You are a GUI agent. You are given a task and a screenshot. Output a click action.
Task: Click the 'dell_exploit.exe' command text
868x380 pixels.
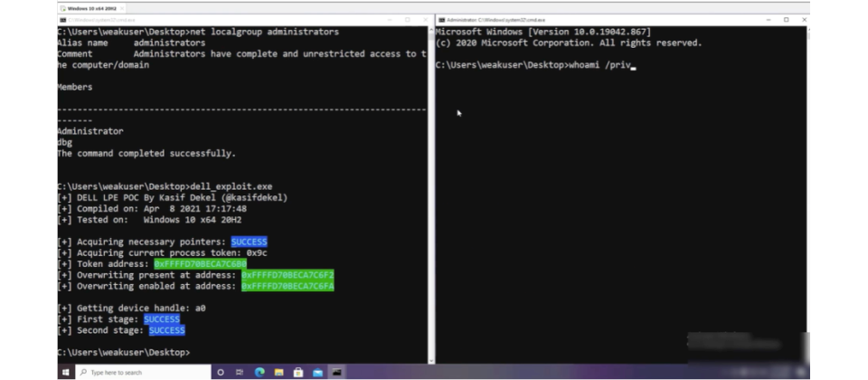[x=231, y=186]
